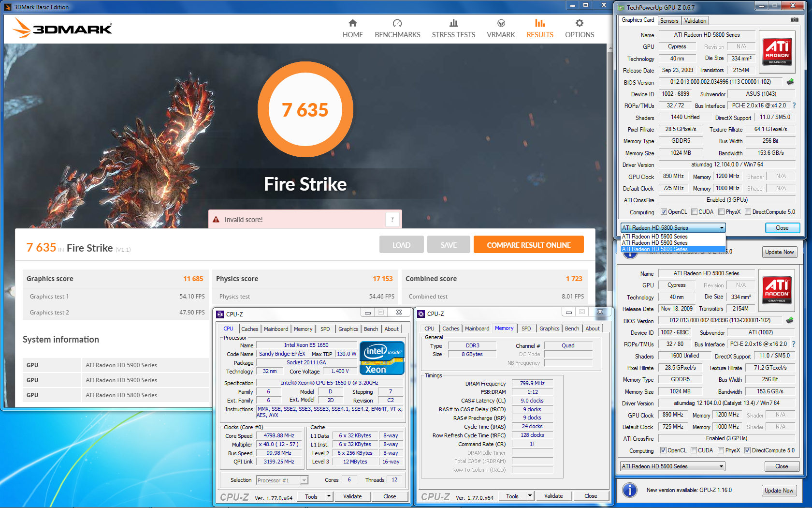Image resolution: width=812 pixels, height=508 pixels.
Task: Open GPU selector dropdown in lower GPU-Z
Action: point(673,466)
